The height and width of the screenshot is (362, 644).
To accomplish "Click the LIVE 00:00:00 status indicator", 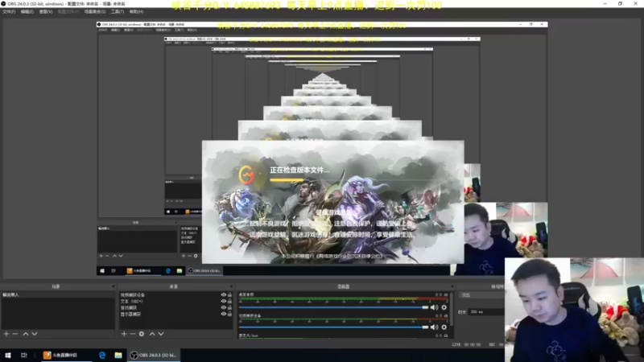I will tap(466, 345).
